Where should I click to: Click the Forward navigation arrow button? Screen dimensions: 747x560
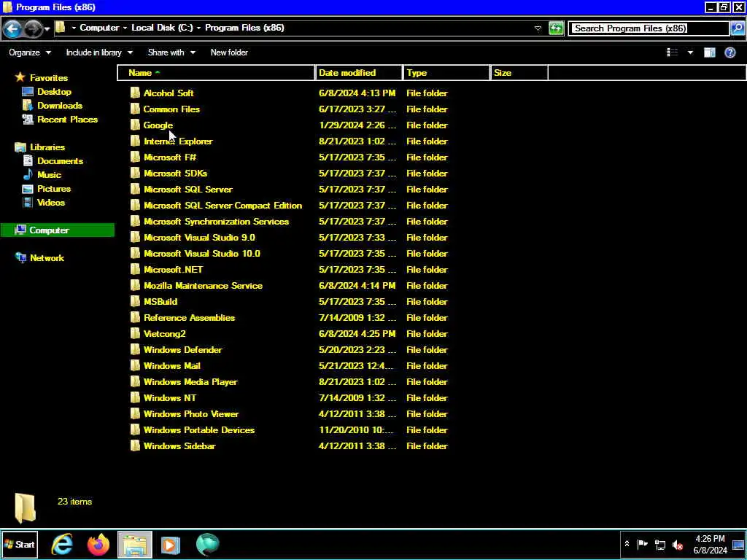33,29
